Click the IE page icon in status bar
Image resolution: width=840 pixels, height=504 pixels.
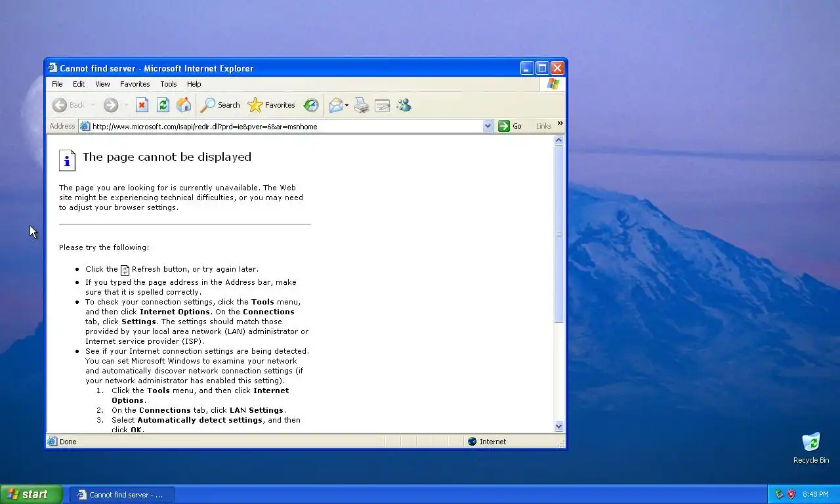coord(52,442)
